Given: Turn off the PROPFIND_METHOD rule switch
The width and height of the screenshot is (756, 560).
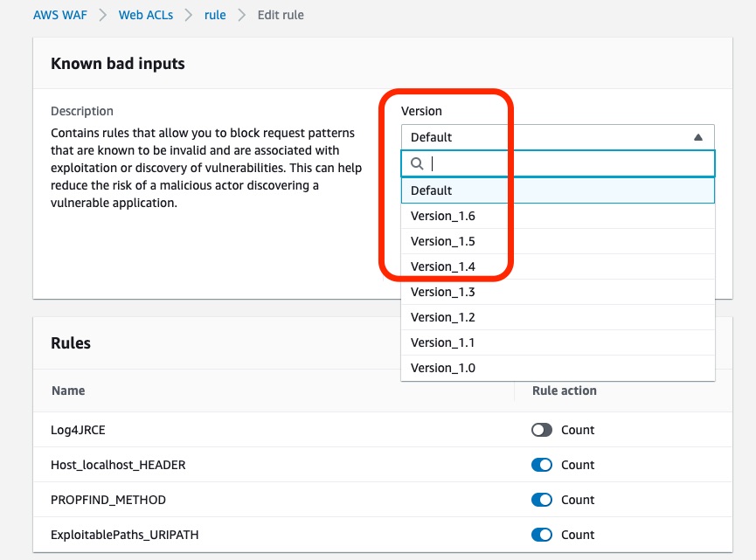Looking at the screenshot, I should coord(541,500).
